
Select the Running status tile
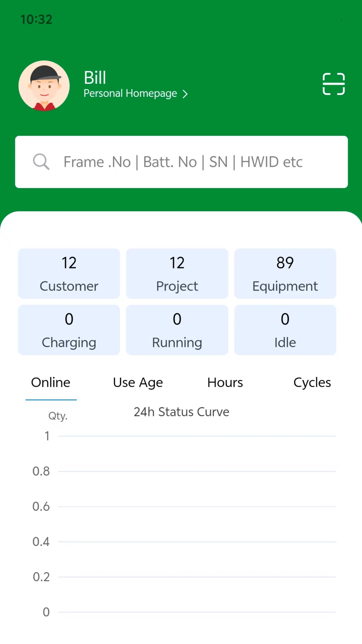click(177, 330)
